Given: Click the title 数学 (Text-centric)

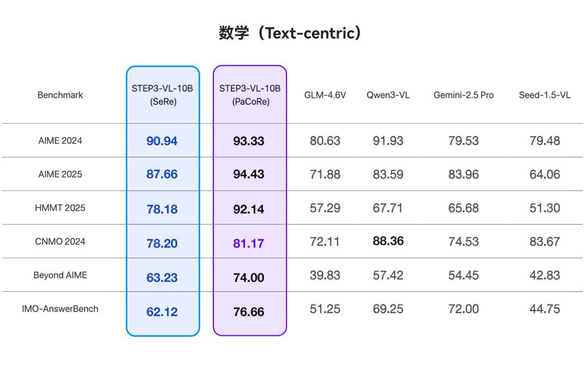Looking at the screenshot, I should tap(290, 33).
